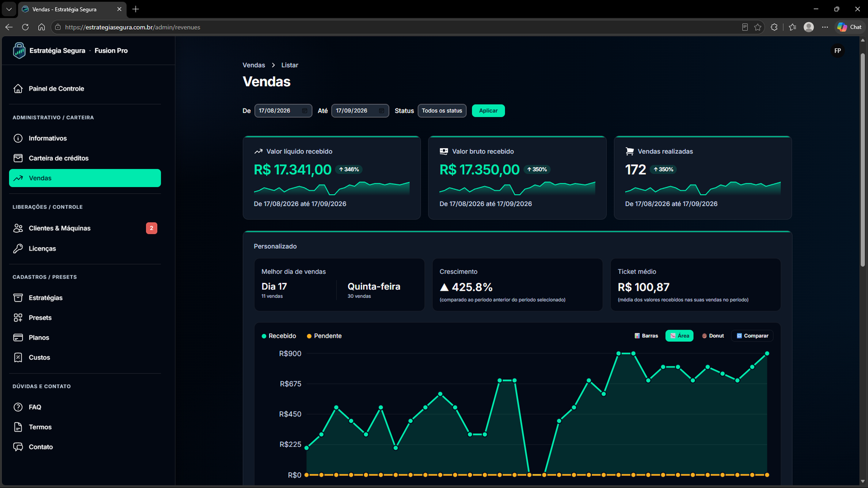Select the Área chart view
Image resolution: width=868 pixels, height=488 pixels.
coord(679,336)
